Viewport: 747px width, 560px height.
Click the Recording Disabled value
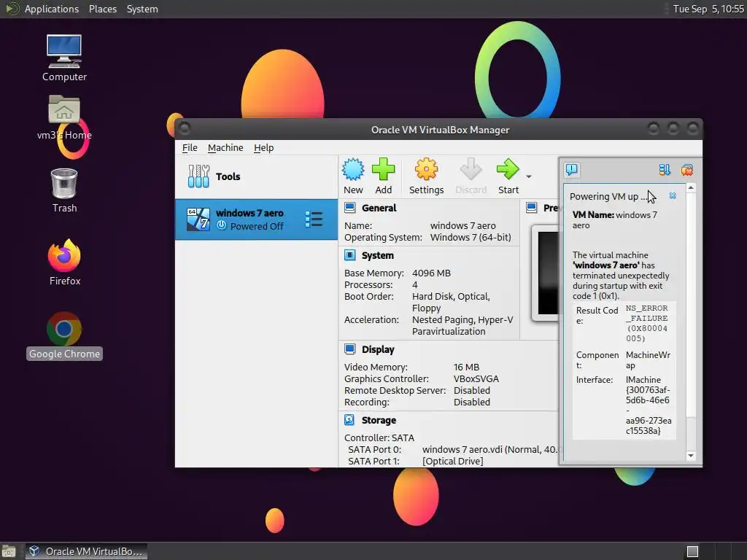tap(472, 402)
